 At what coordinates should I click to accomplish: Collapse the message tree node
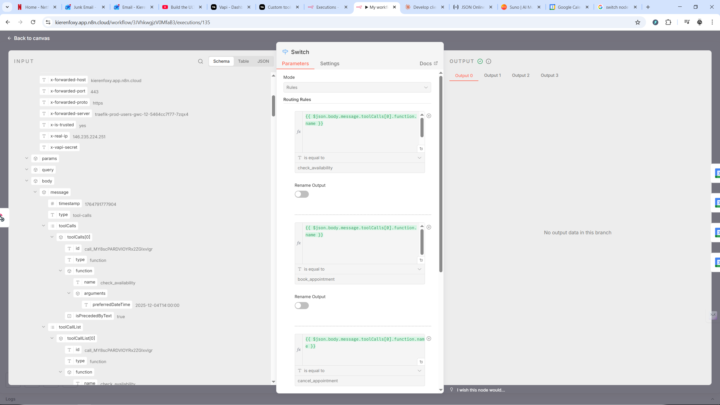pos(35,192)
